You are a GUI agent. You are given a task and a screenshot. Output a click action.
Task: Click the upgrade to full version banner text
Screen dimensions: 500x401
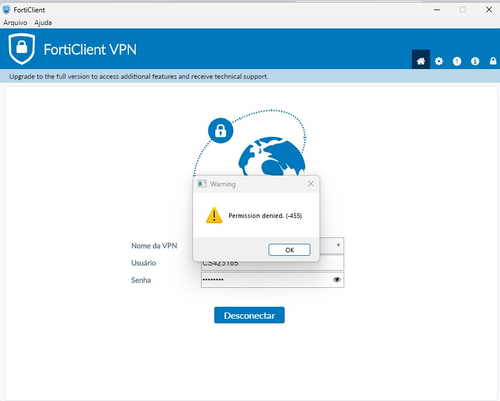coord(139,77)
